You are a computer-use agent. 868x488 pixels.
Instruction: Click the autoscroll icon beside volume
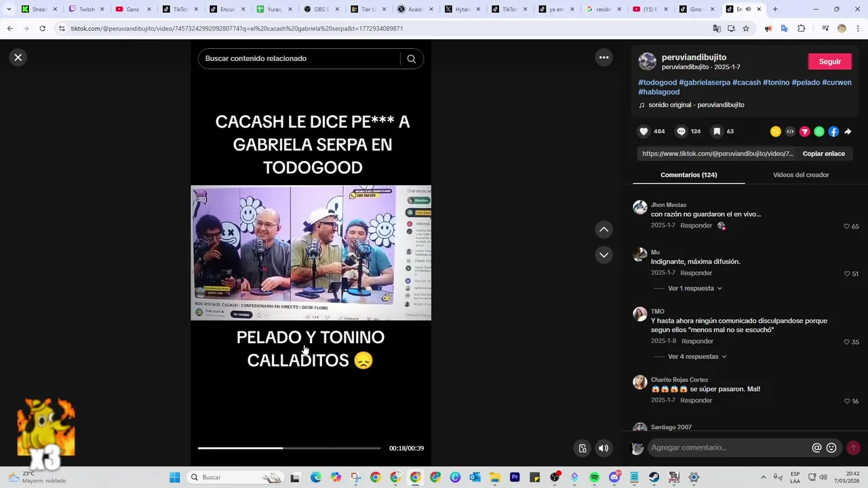582,448
